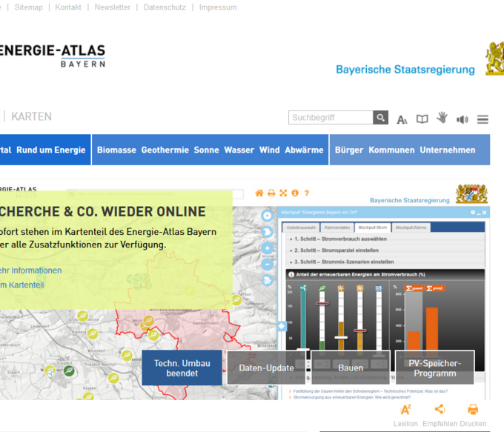This screenshot has height=432, width=504.
Task: Click the search magnifier button
Action: (x=380, y=118)
